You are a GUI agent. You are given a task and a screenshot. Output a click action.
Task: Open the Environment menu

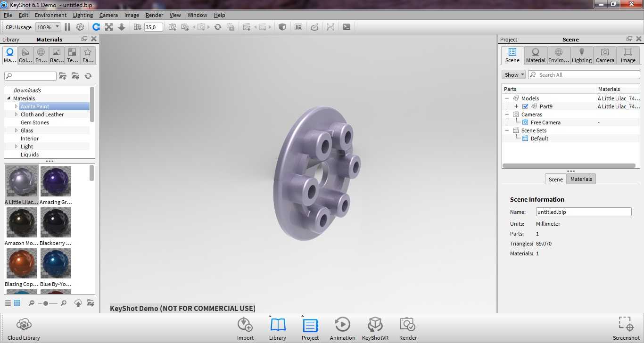[50, 15]
